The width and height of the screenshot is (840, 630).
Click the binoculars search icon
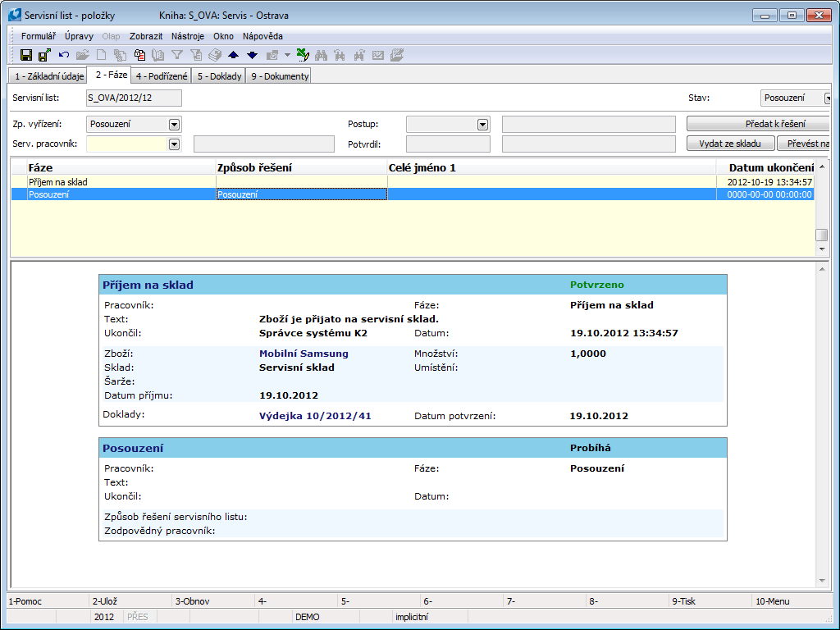click(322, 55)
